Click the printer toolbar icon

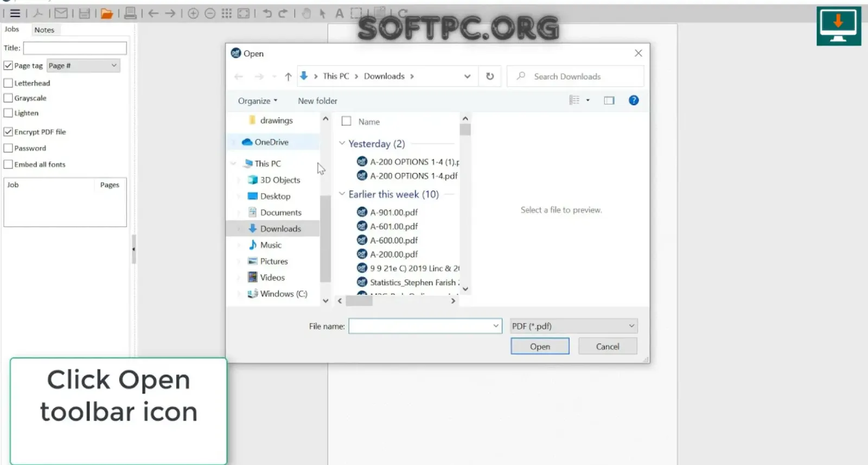tap(130, 13)
